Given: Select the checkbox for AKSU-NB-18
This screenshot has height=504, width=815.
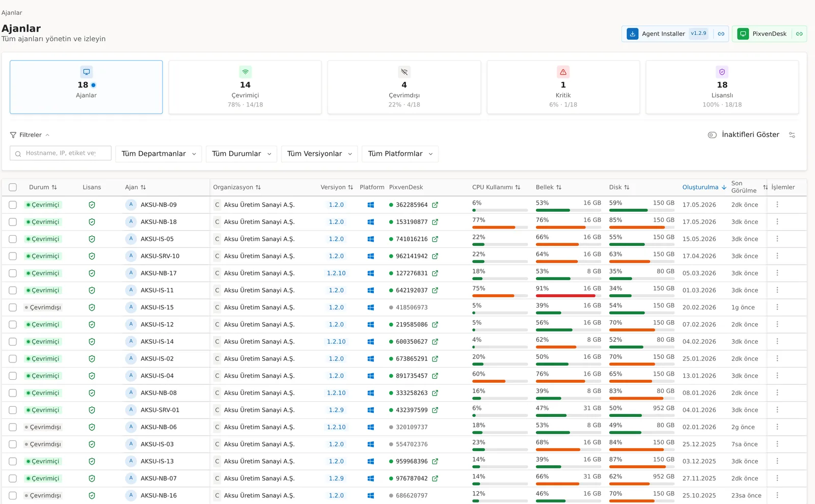Looking at the screenshot, I should 13,222.
